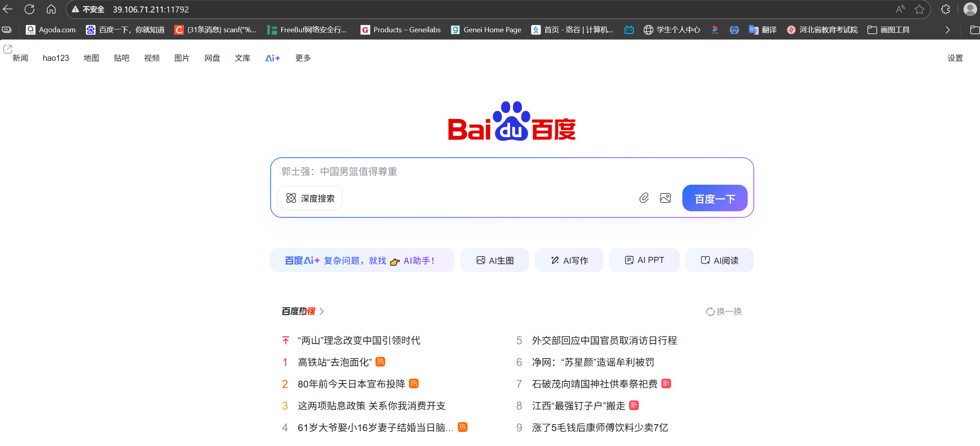Open the AI写作 tool
The height and width of the screenshot is (446, 980).
click(569, 260)
